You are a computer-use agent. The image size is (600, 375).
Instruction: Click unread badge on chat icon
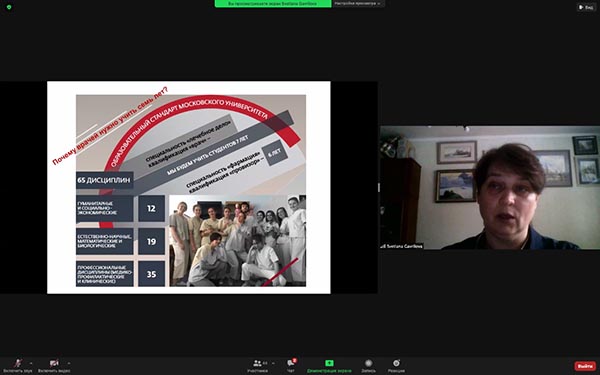(294, 360)
